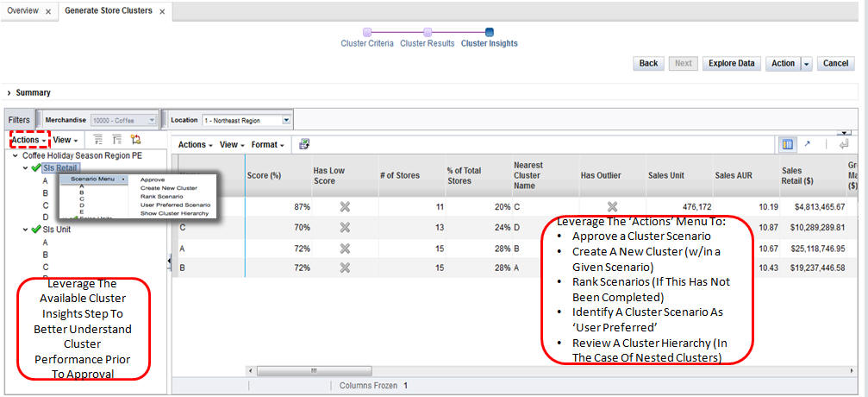Click the horizontal scrollbar left arrow

251,370
